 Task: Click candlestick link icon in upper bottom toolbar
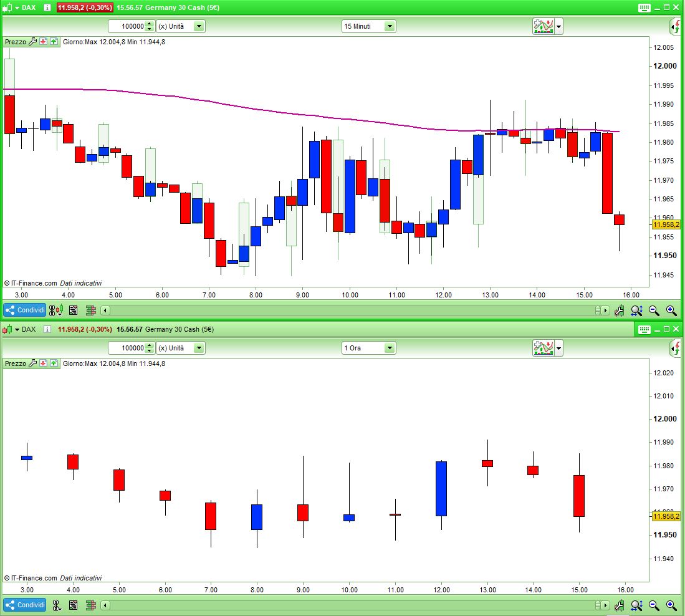(x=56, y=310)
